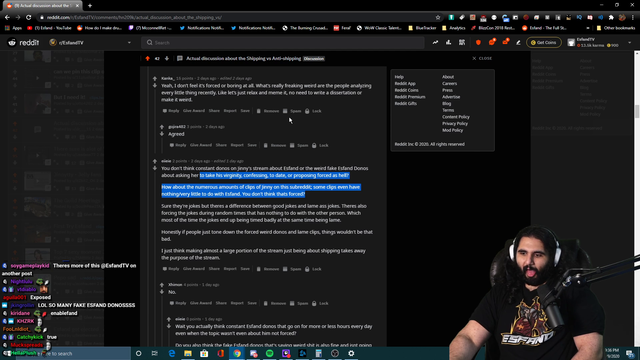This screenshot has width=640, height=360.
Task: Lock Kanka_'s comment
Action: (313, 111)
